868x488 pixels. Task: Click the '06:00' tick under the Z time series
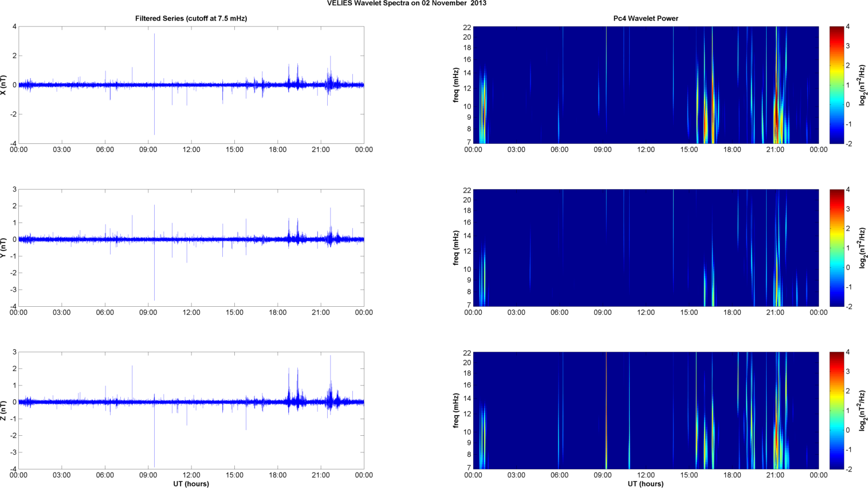tap(105, 475)
